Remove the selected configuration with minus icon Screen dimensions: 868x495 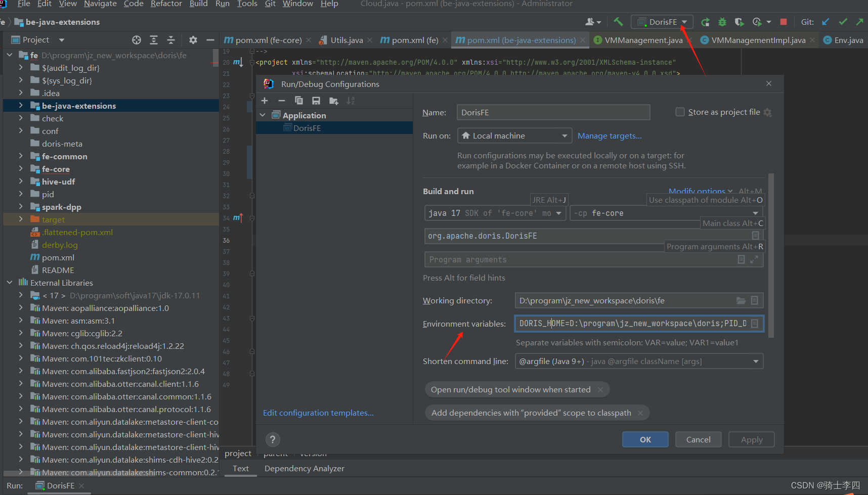282,101
